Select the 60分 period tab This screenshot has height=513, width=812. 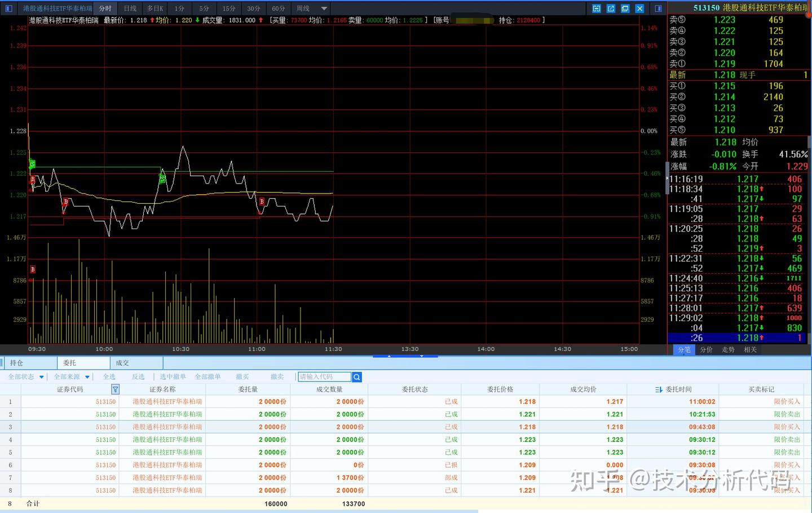[279, 8]
